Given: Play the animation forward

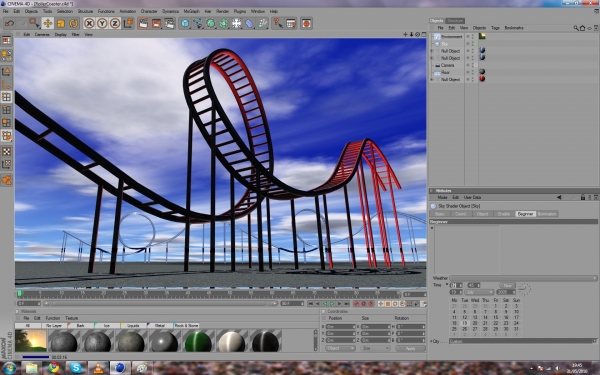Looking at the screenshot, I should point(333,304).
